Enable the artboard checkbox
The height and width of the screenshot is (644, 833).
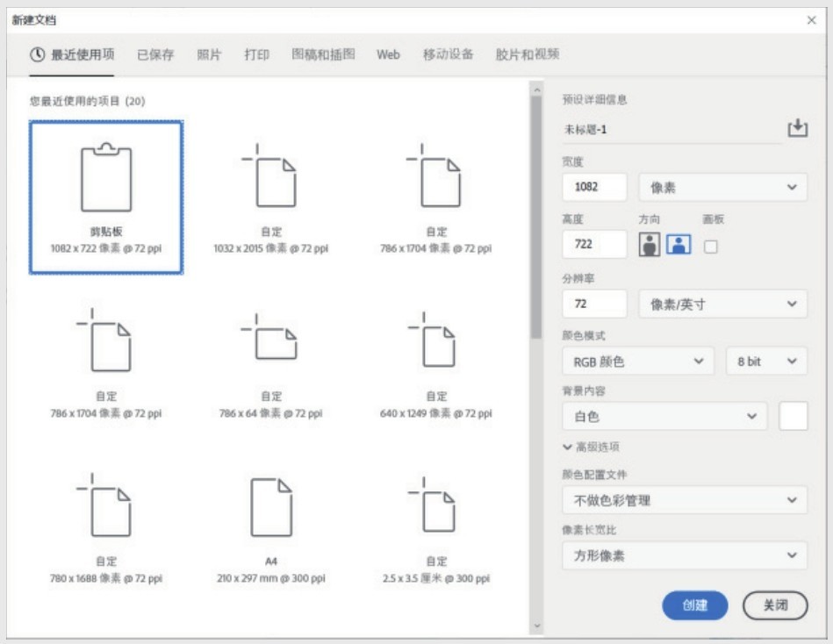(x=710, y=247)
